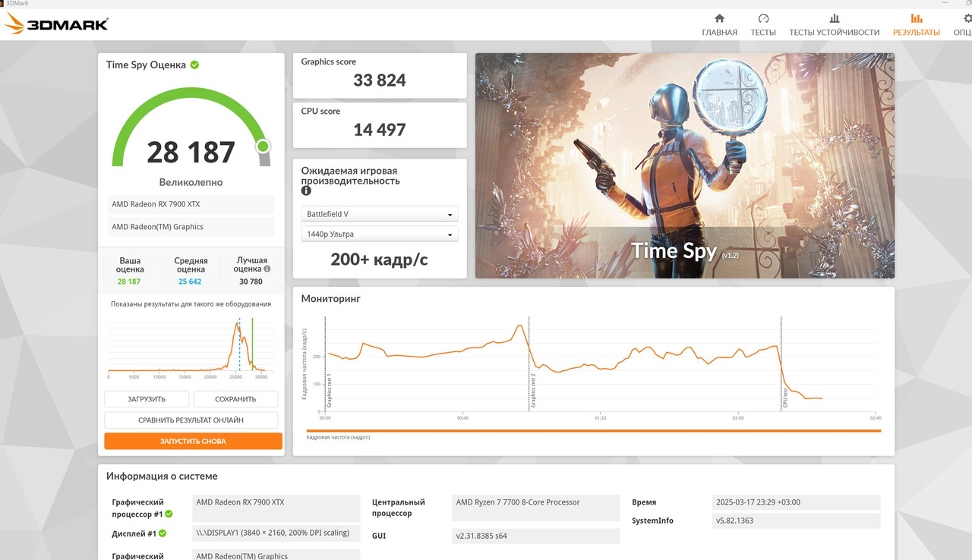Click the Кадровая частота legend label
The height and width of the screenshot is (560, 972).
click(338, 437)
